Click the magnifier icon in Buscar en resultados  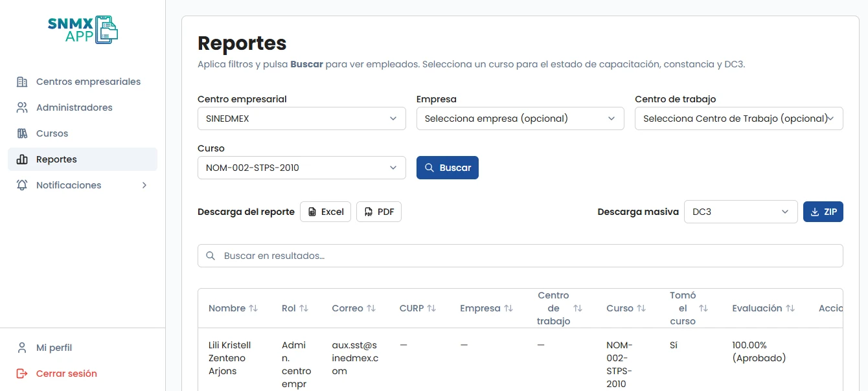(x=211, y=256)
